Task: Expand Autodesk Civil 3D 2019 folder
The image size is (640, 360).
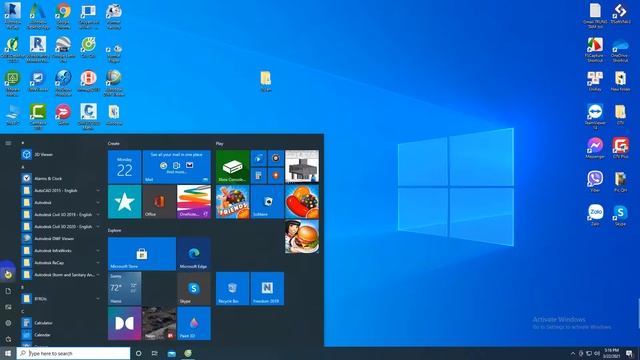Action: coord(60,214)
